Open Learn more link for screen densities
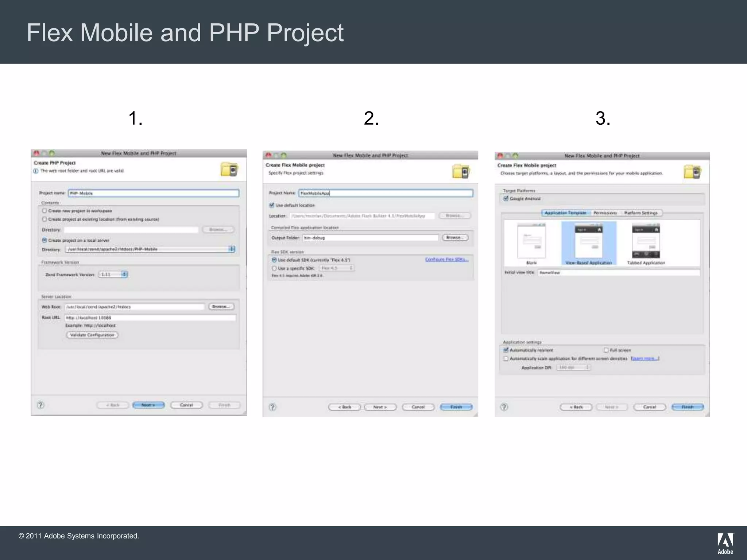Image resolution: width=747 pixels, height=560 pixels. point(645,358)
